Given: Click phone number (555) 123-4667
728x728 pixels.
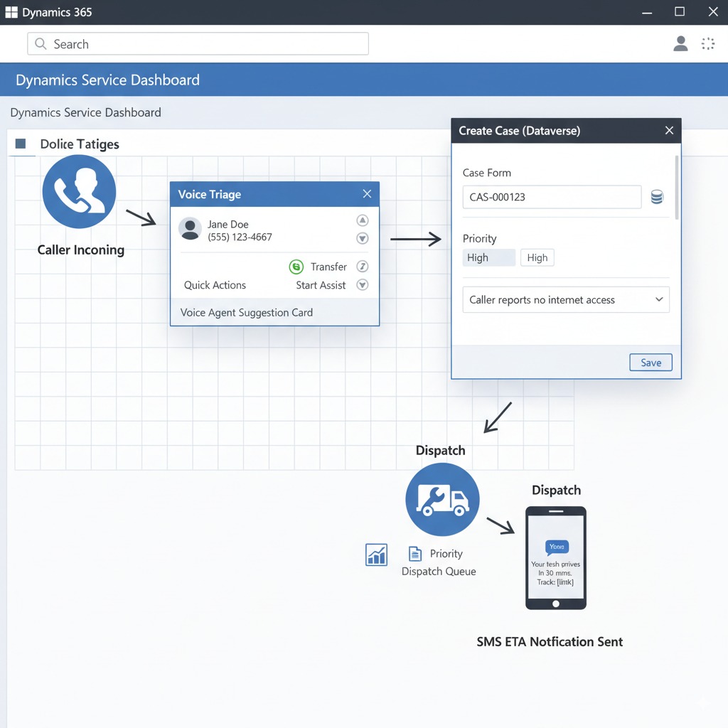Looking at the screenshot, I should [x=240, y=237].
